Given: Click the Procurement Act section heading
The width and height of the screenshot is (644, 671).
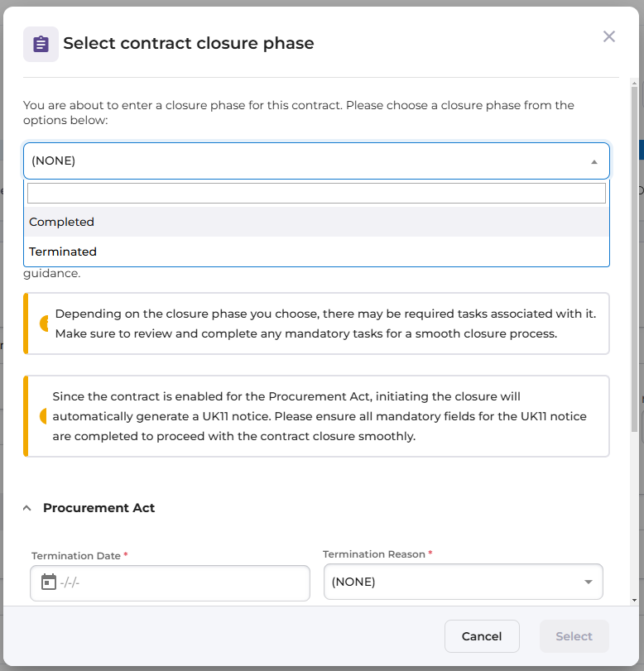Looking at the screenshot, I should 99,508.
